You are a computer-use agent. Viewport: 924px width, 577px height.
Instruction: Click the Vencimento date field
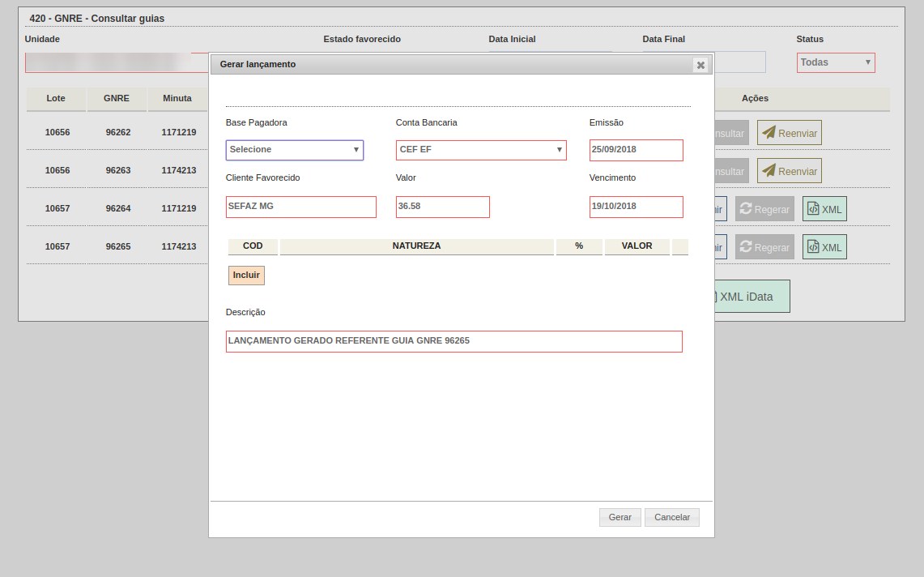pos(637,207)
